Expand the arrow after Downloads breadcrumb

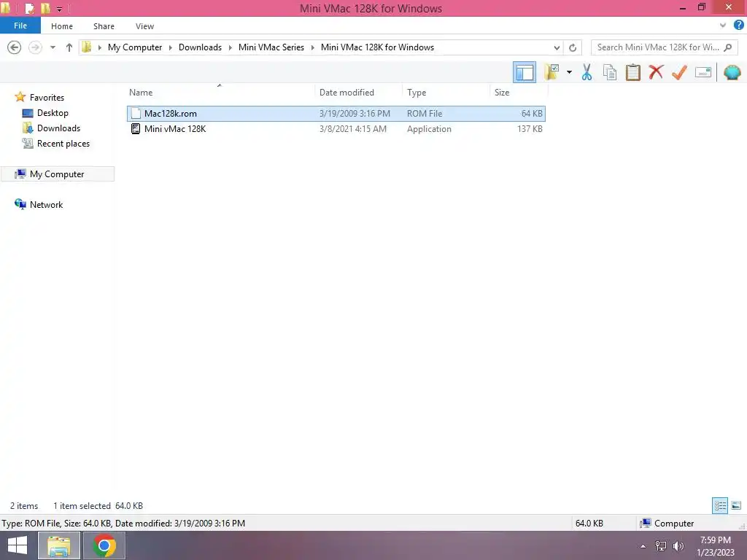(230, 47)
